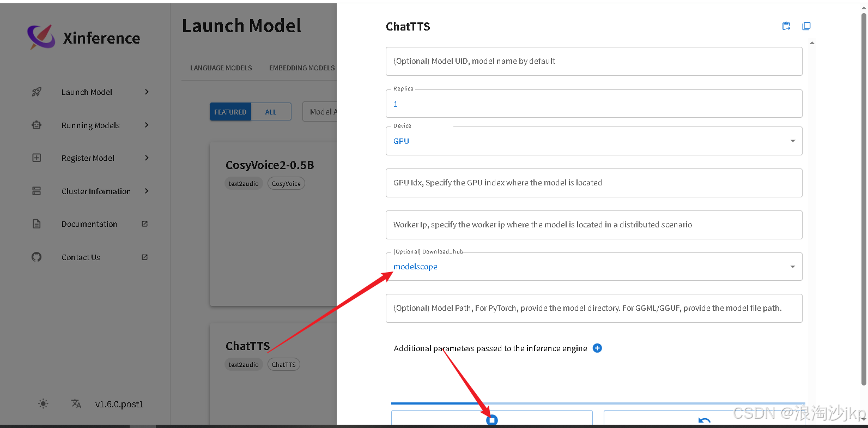Viewport: 868px width, 428px height.
Task: Open the ChatTTS model card
Action: point(273,374)
